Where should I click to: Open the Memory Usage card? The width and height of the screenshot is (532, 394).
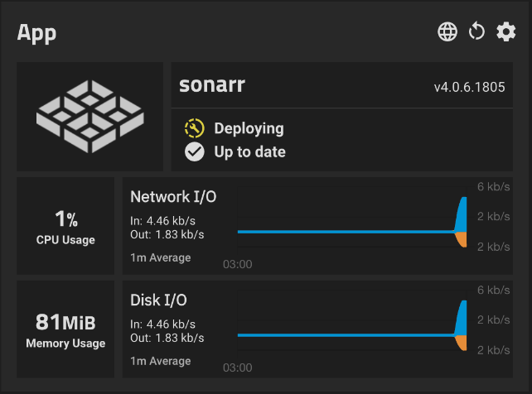[x=65, y=329]
